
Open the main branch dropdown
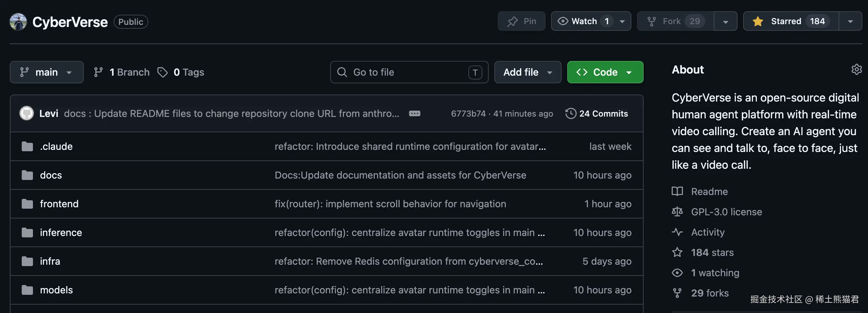click(47, 72)
